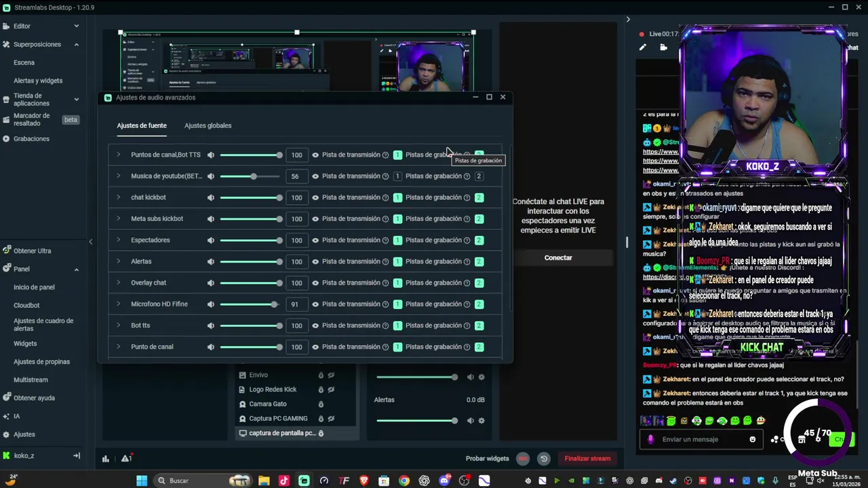This screenshot has height=488, width=868.
Task: Collapse the Panel sidebar section
Action: [x=76, y=270]
